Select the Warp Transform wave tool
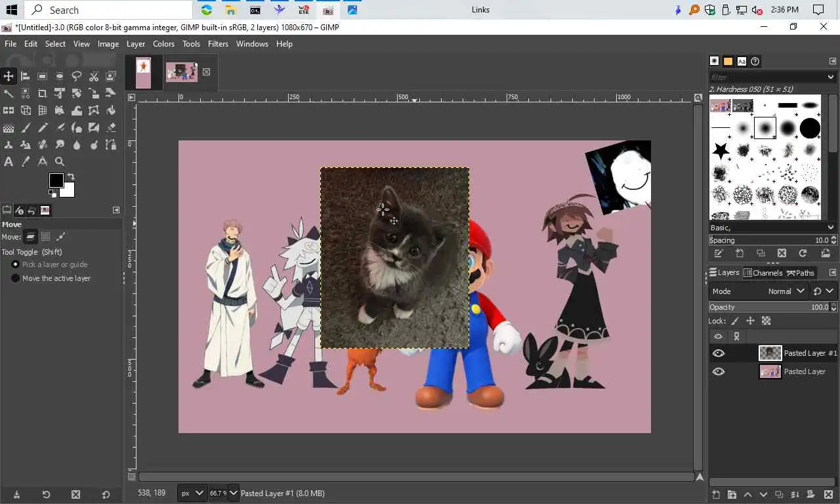This screenshot has width=840, height=504. tap(77, 110)
